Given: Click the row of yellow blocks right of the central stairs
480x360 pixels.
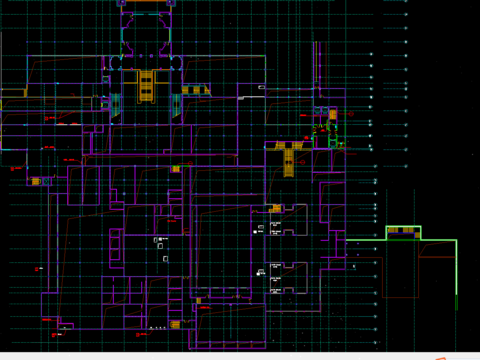Looking at the screenshot, I should (196, 90).
